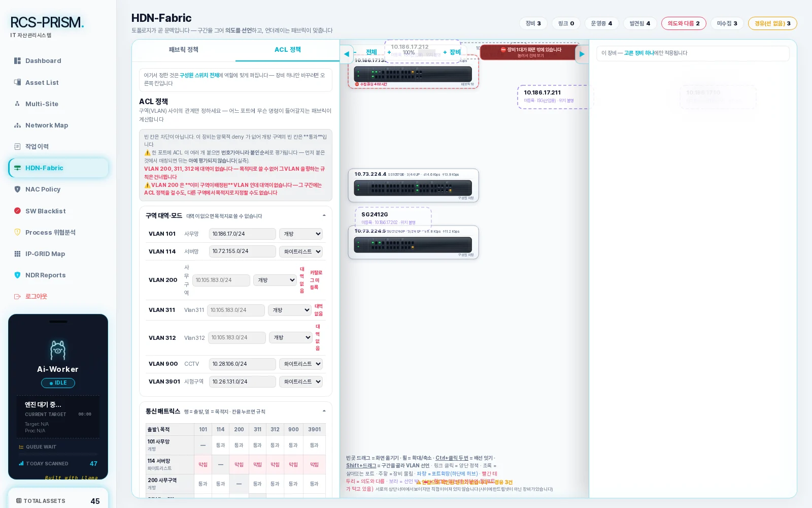Click the IP-GRID Map grid icon
This screenshot has width=812, height=508.
coord(17,253)
